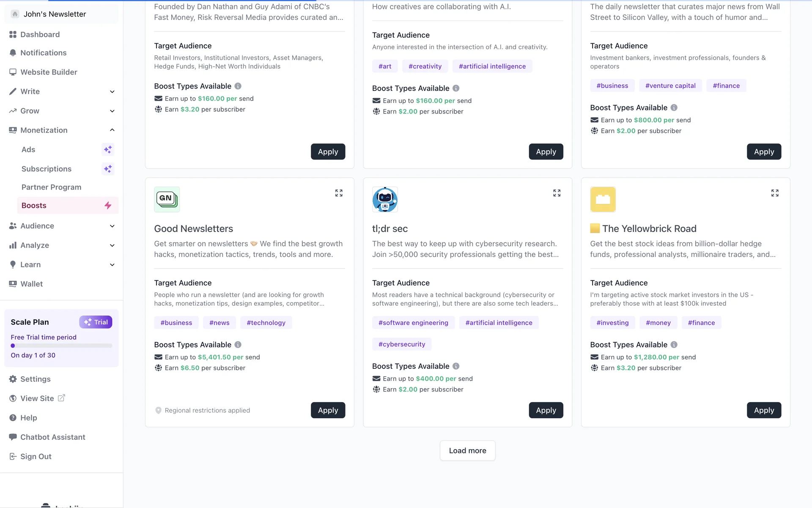Expand the tl;dr sec card

tap(557, 193)
